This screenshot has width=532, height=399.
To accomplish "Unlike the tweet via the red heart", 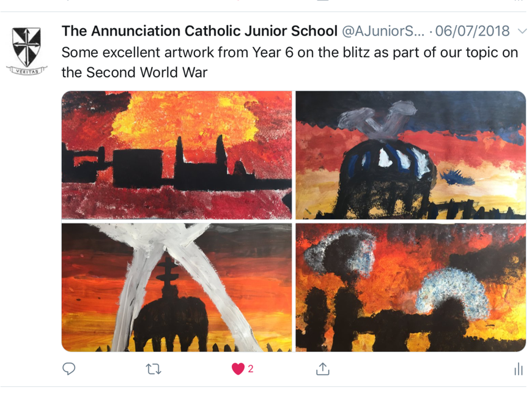I will [x=238, y=369].
